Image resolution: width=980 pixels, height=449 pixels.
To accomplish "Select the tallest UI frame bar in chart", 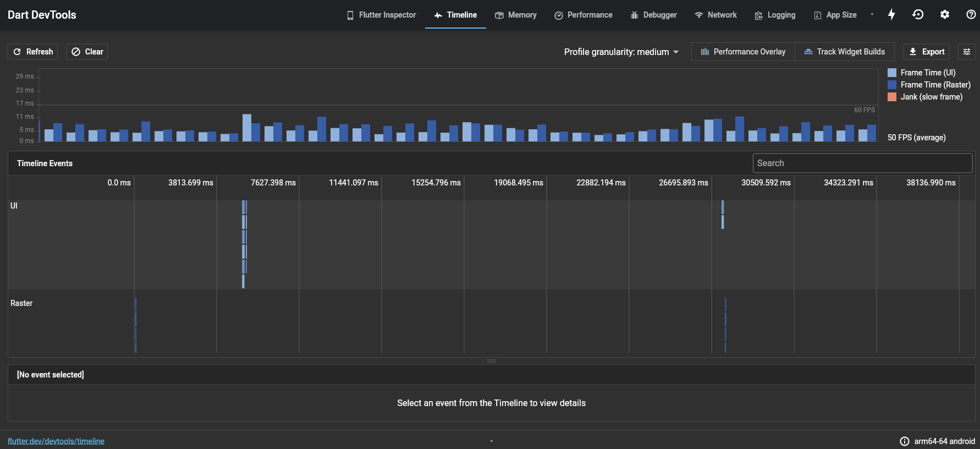I will pos(247,128).
